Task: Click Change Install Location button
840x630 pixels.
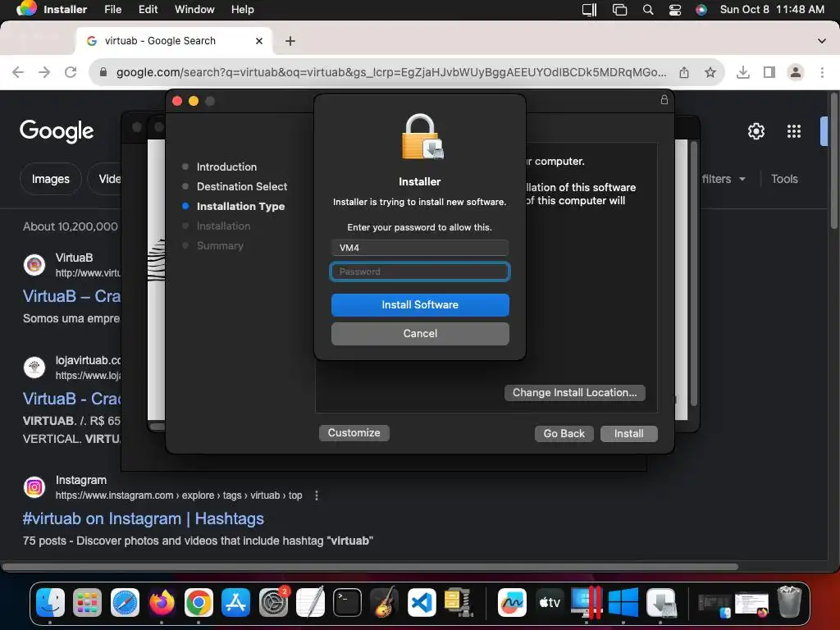Action: [575, 393]
